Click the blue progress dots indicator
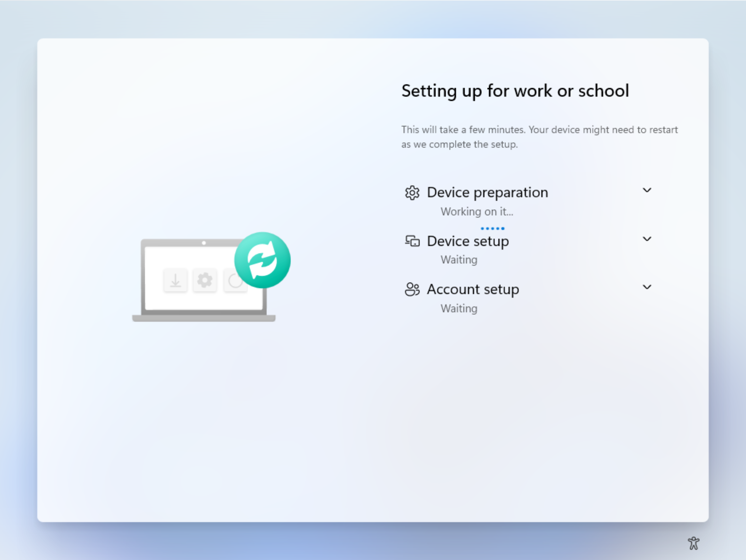 492,228
